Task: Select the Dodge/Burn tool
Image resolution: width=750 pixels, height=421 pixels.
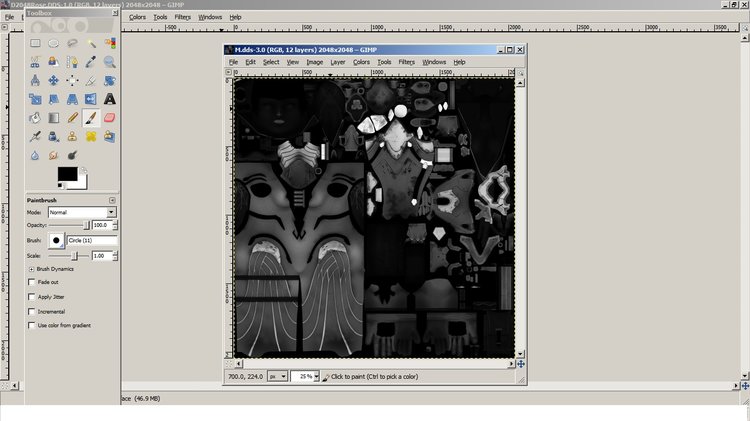Action: point(72,155)
